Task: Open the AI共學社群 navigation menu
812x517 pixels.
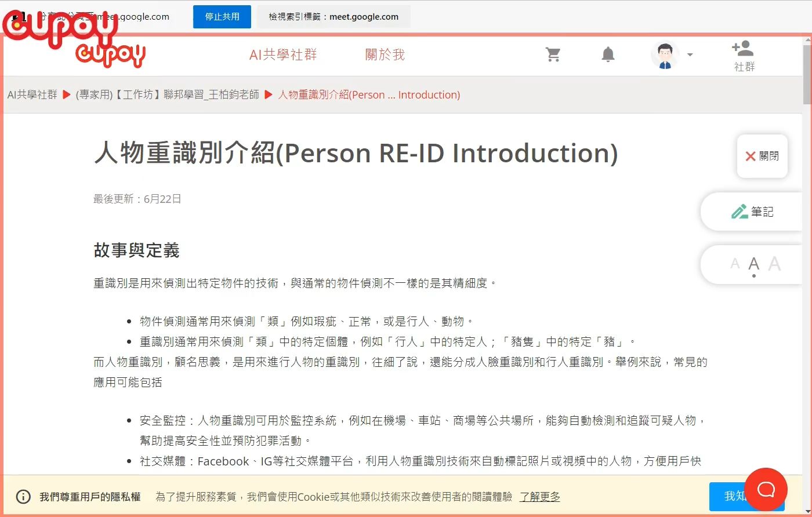Action: click(282, 54)
